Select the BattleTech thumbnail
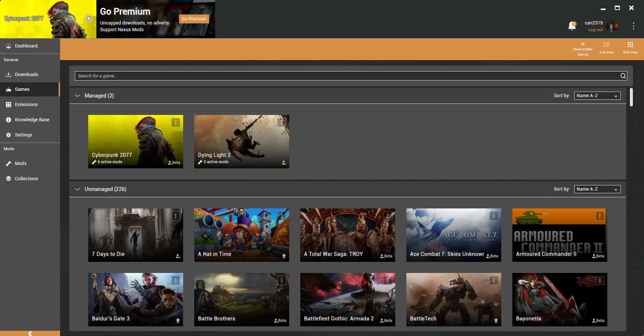This screenshot has width=644, height=336. [x=454, y=300]
